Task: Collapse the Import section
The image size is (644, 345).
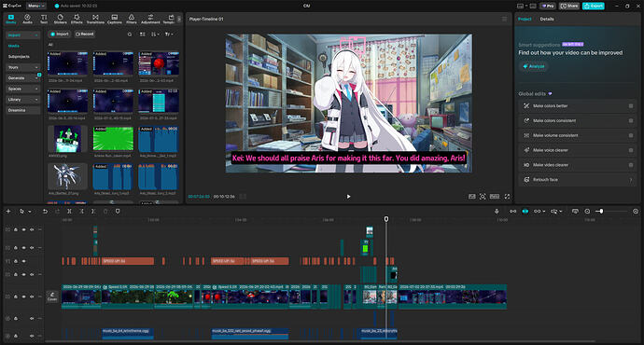Action: (x=23, y=35)
